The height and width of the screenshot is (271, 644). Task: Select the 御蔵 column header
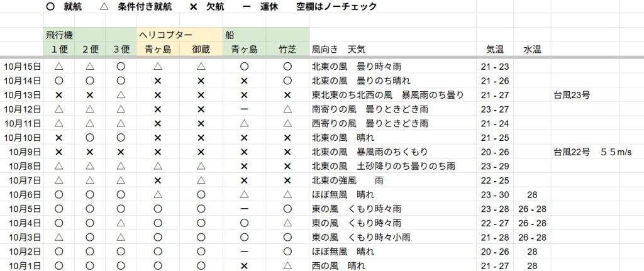coord(201,49)
